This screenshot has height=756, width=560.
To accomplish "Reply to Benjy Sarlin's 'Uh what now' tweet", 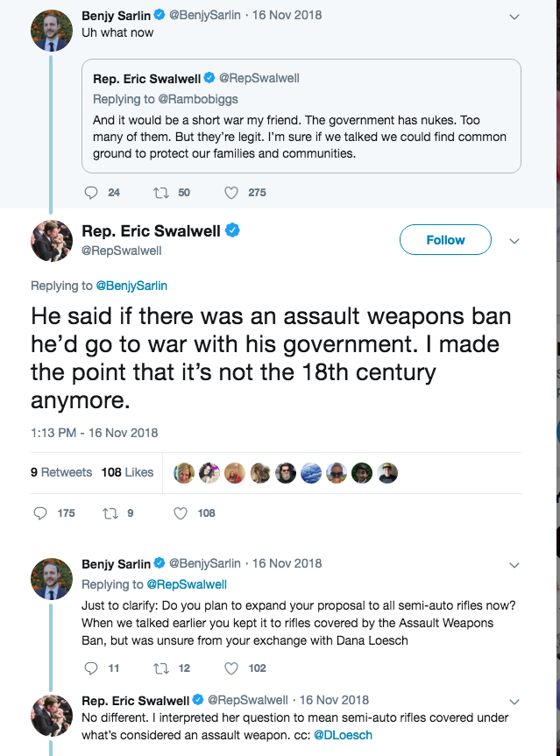I will click(x=90, y=192).
